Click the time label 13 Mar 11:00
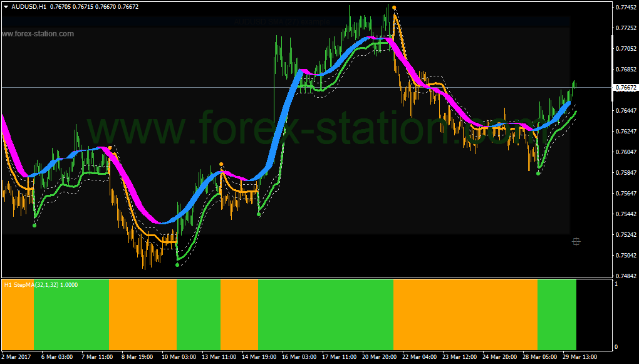The image size is (639, 364). [217, 356]
